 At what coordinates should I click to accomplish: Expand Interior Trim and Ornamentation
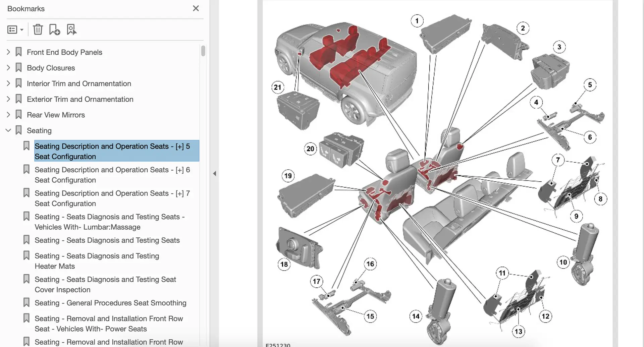pos(8,83)
